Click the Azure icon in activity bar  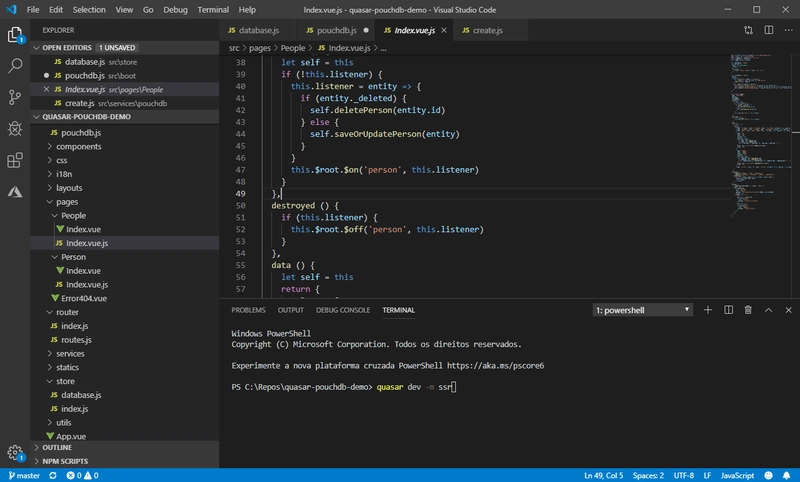pyautogui.click(x=15, y=191)
